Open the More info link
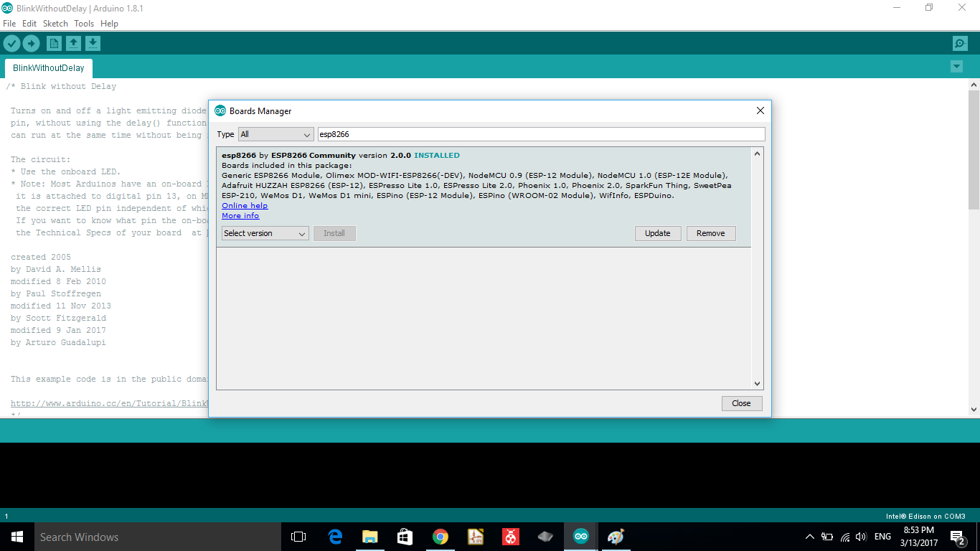This screenshot has height=551, width=980. [240, 216]
